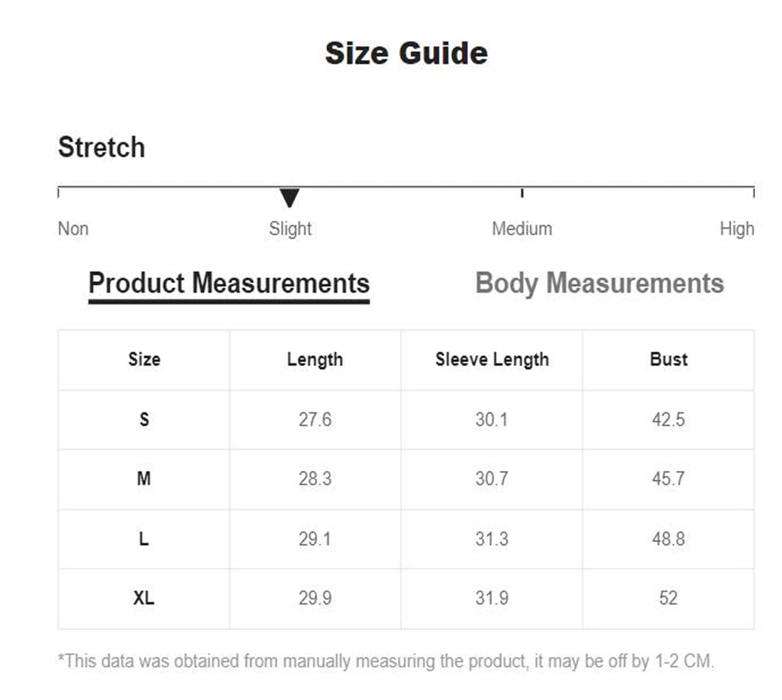
Task: Click the Length column header
Action: pyautogui.click(x=315, y=359)
